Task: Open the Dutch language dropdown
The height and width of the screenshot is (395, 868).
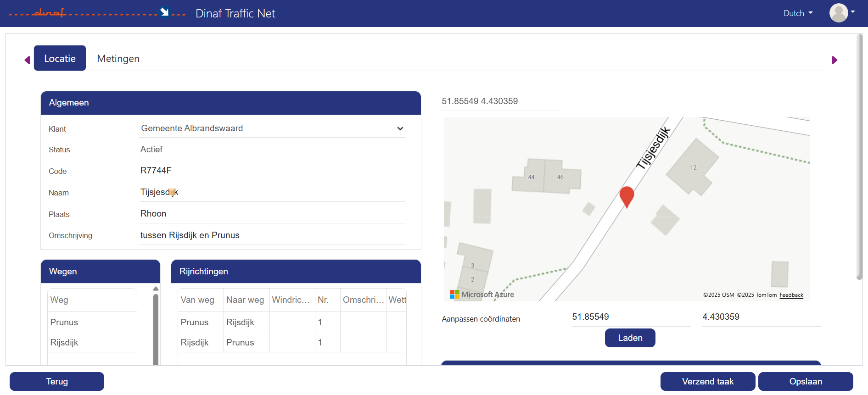Action: click(798, 13)
